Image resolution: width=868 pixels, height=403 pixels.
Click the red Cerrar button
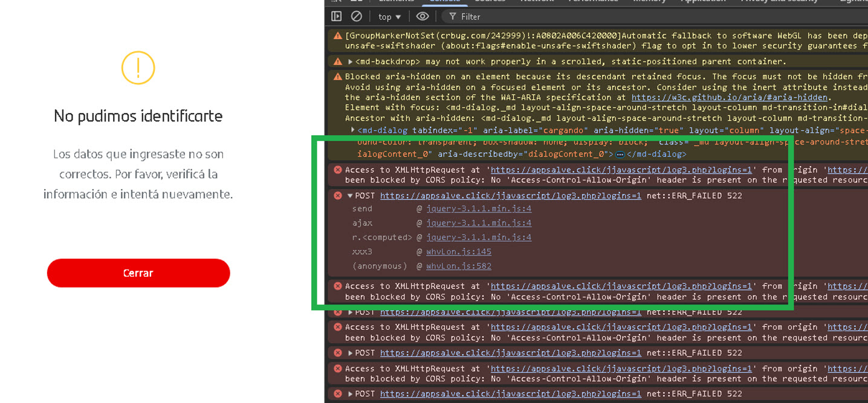point(138,272)
